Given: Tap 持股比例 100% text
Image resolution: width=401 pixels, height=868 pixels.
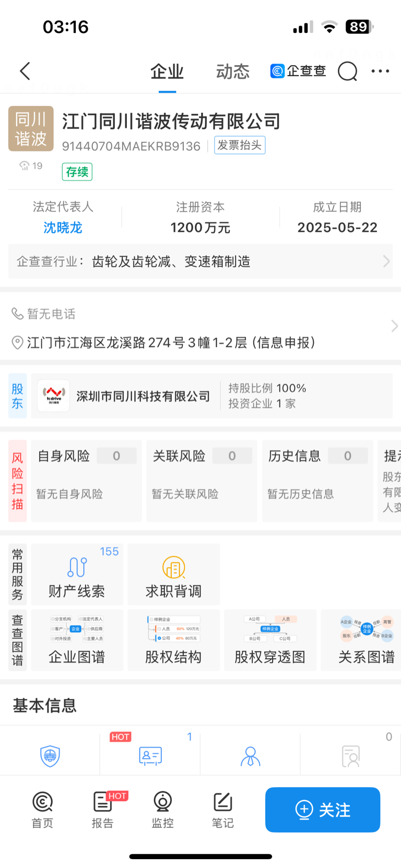Looking at the screenshot, I should (267, 388).
